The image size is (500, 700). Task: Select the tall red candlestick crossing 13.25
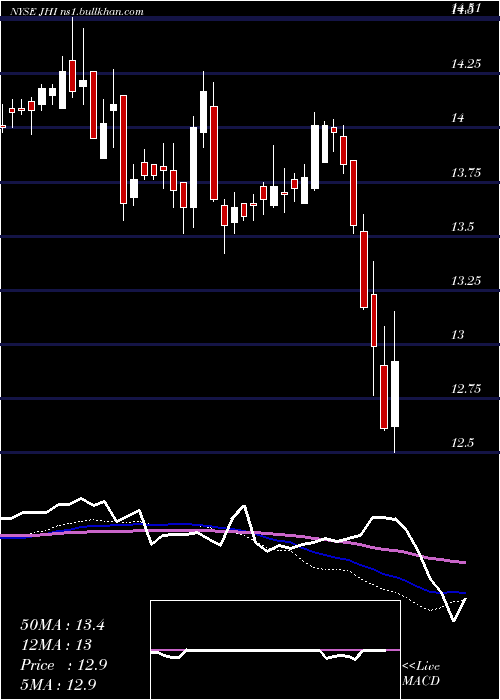(364, 270)
